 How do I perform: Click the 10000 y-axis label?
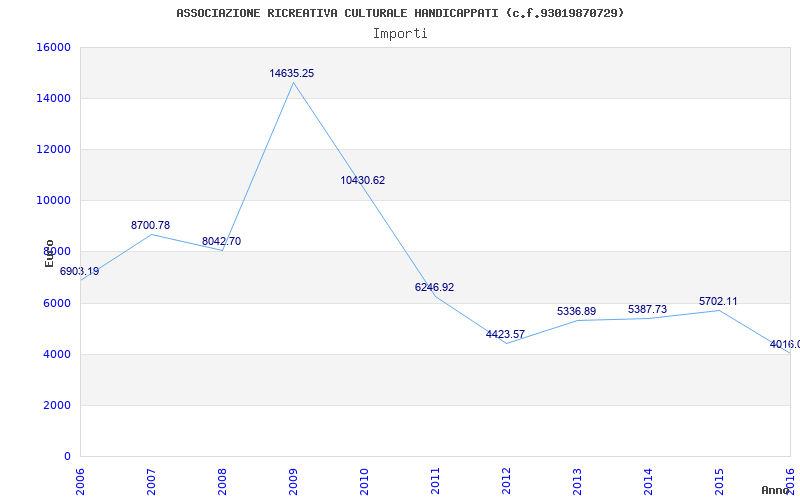click(x=53, y=201)
